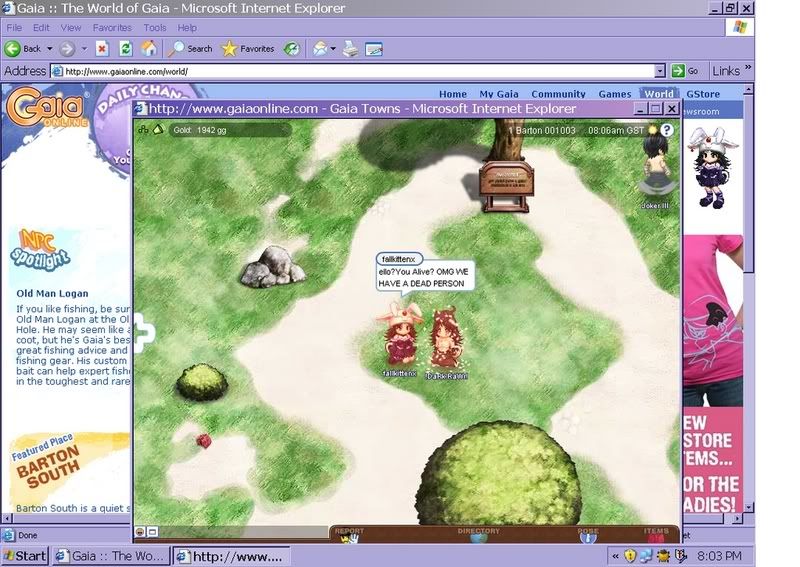Open the Directory button in Towns bar
The height and width of the screenshot is (567, 800).
[478, 534]
